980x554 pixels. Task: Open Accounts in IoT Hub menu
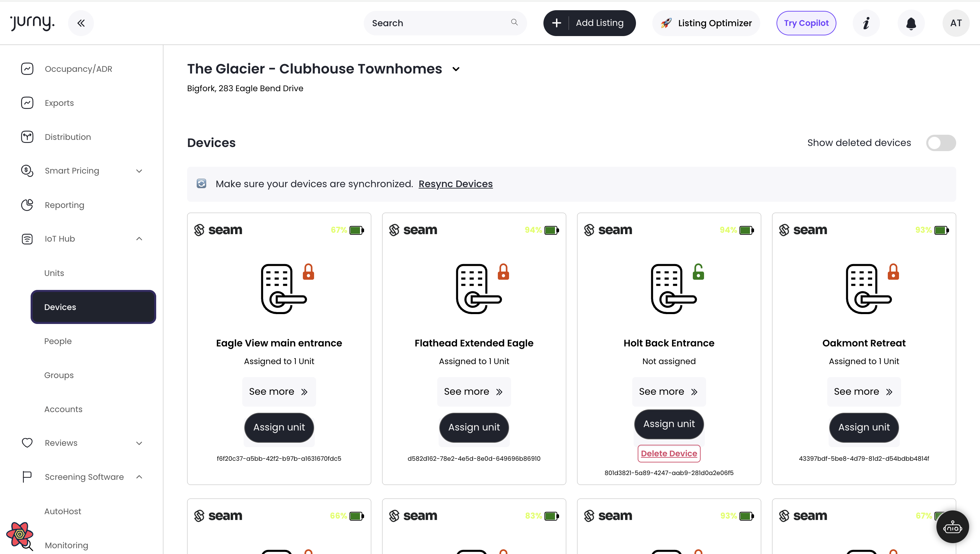tap(63, 409)
